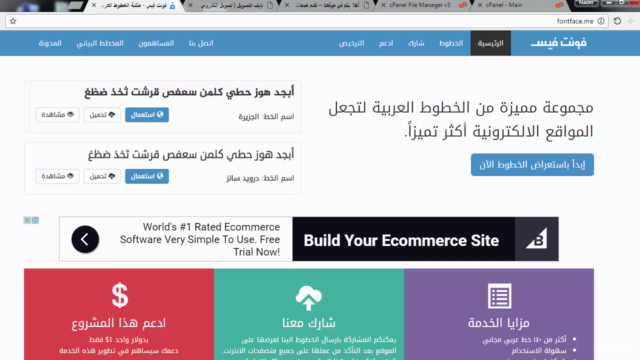Open الرئيسية in the navigation bar
The height and width of the screenshot is (360, 640).
[491, 43]
